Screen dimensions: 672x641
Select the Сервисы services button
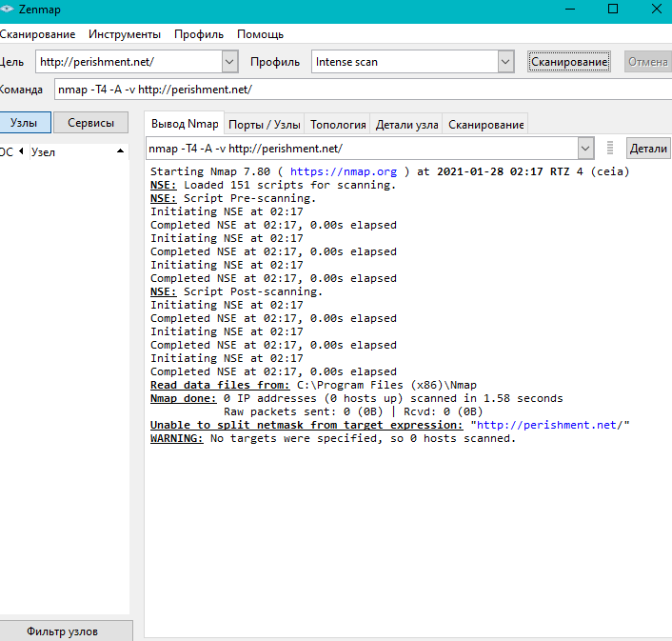90,123
